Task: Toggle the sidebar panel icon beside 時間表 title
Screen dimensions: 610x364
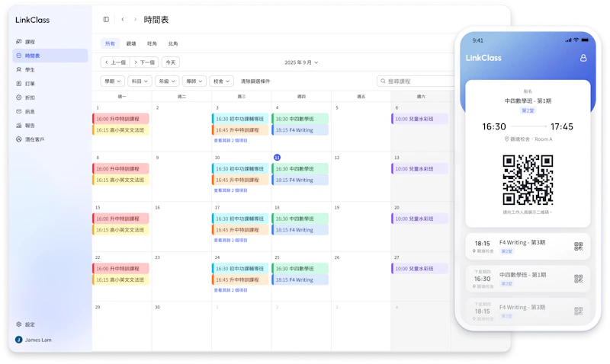Action: click(x=106, y=20)
